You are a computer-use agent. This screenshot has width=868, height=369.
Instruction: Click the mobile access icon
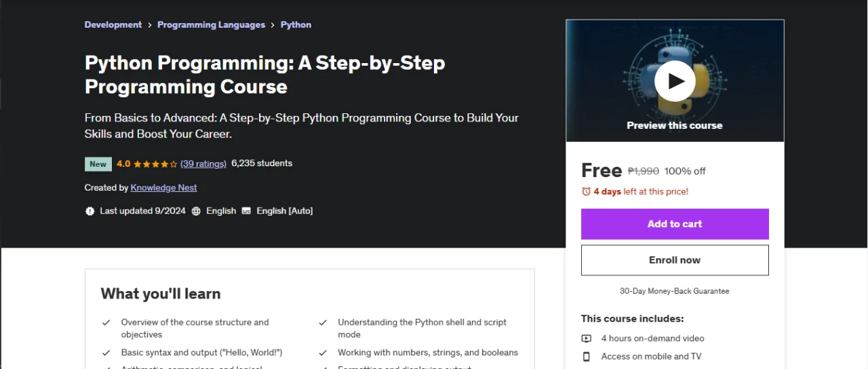(x=587, y=356)
